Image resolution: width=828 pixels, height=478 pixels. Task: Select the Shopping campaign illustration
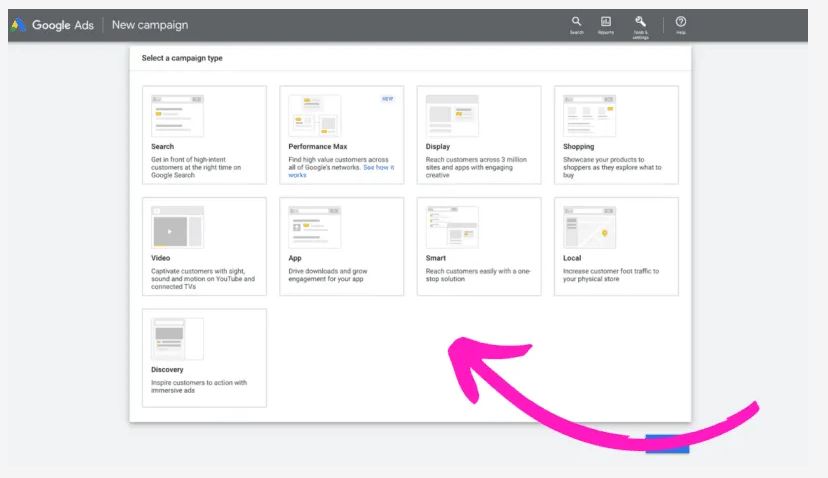click(x=589, y=116)
